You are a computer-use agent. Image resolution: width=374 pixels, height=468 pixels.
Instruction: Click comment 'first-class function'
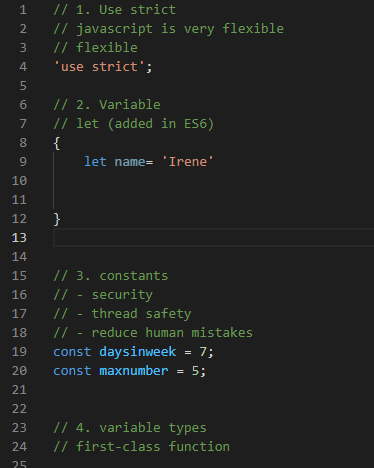pos(153,447)
